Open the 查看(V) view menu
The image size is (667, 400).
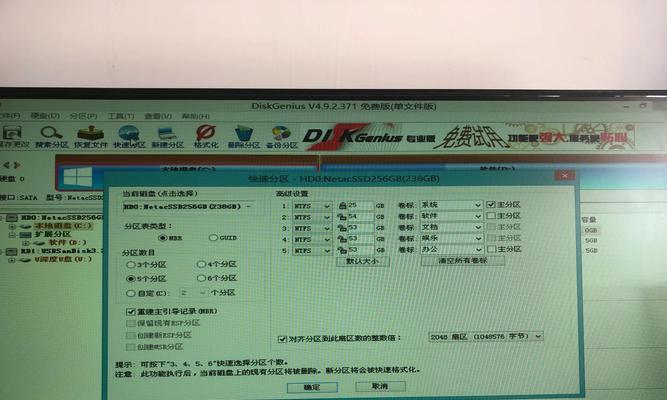158,116
